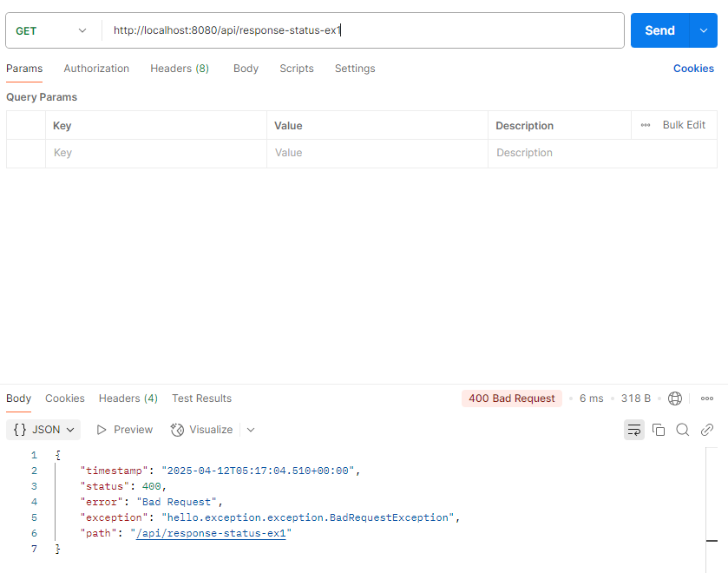This screenshot has height=573, width=728.
Task: Click the 400 Bad Request status badge
Action: click(x=512, y=398)
